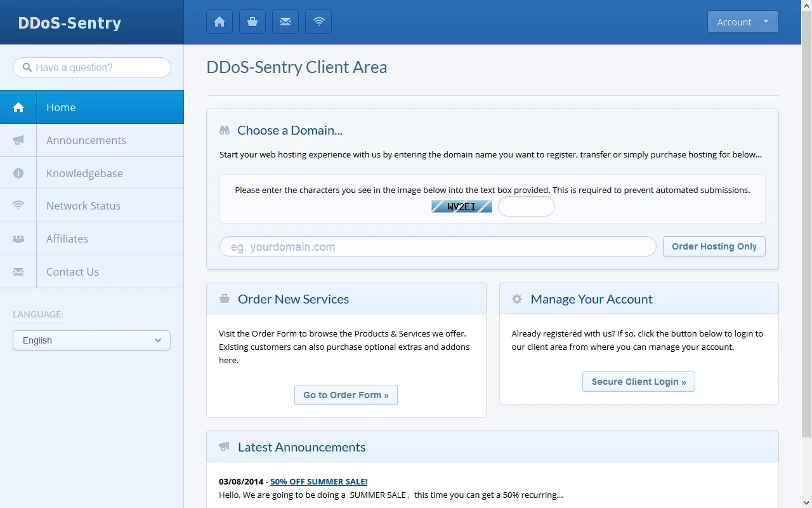
Task: Open the Account dropdown menu
Action: click(743, 22)
